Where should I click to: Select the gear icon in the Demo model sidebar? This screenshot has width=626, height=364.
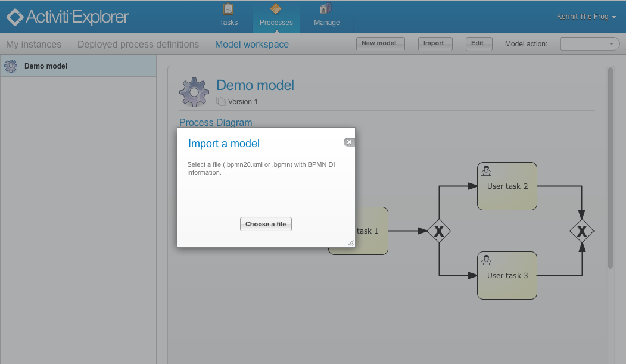click(x=10, y=66)
